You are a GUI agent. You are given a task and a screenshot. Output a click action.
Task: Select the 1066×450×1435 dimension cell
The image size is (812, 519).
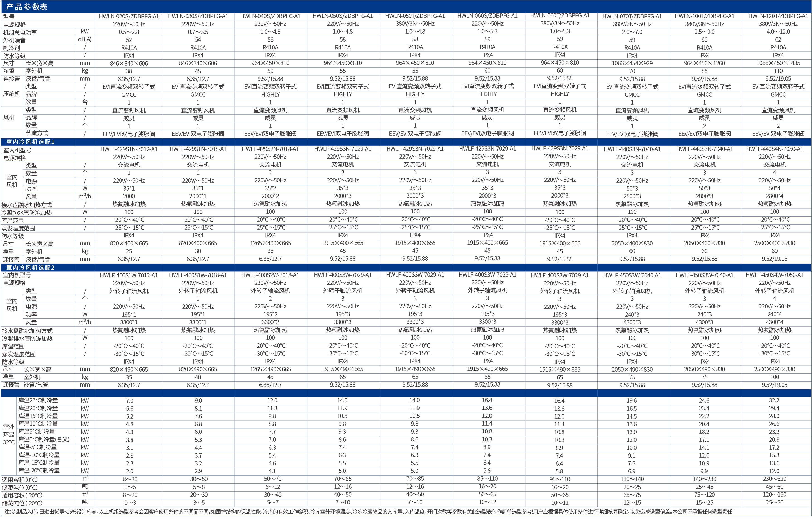point(778,63)
